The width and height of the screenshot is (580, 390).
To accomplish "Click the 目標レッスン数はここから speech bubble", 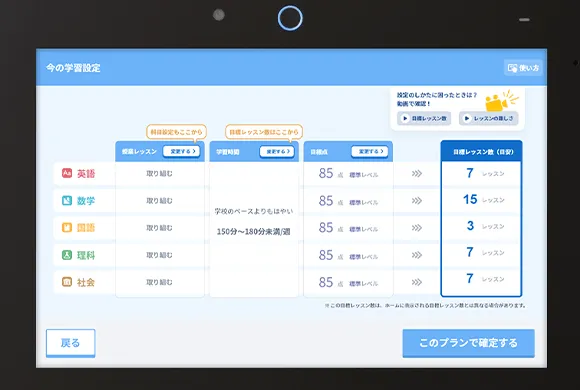I will pyautogui.click(x=264, y=132).
